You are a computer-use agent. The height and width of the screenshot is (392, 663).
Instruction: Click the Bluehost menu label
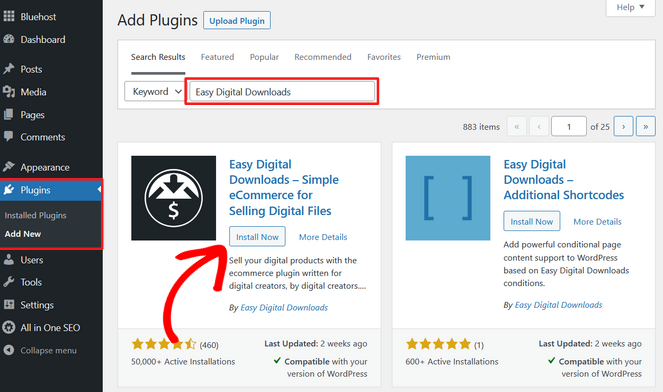click(x=38, y=16)
